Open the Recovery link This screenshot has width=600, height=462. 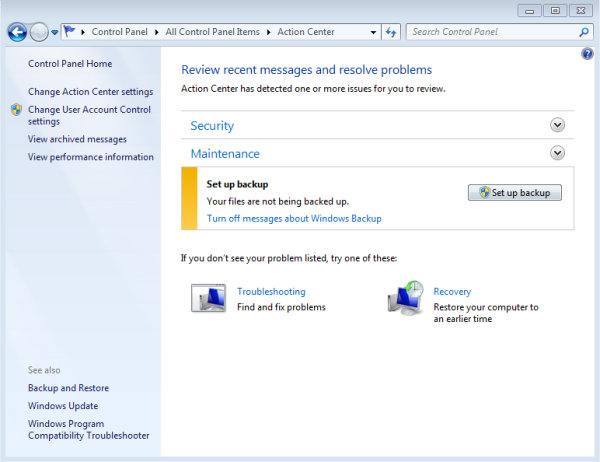click(452, 292)
